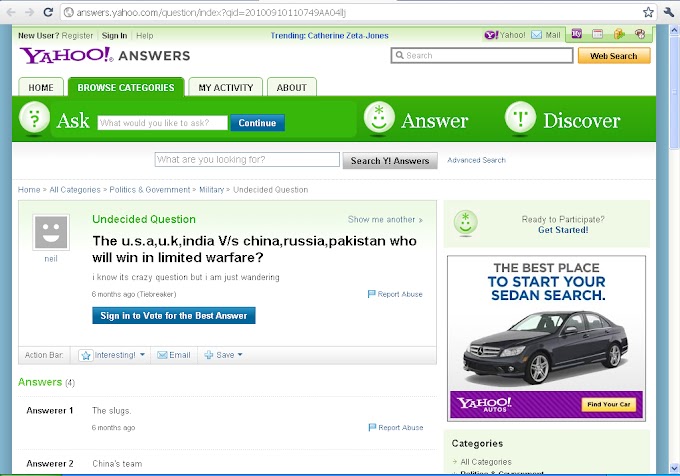
Task: Click the browser forward arrow
Action: [29, 12]
